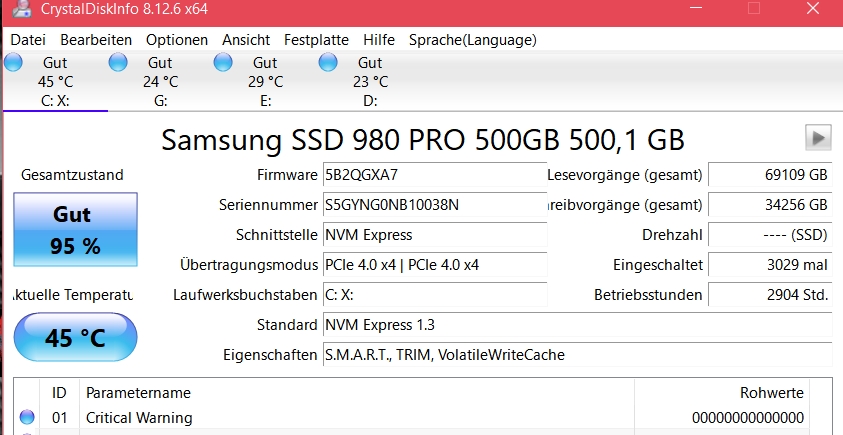Click the Gesamtzustand label
Viewport: 843px width, 435px height.
coord(72,175)
